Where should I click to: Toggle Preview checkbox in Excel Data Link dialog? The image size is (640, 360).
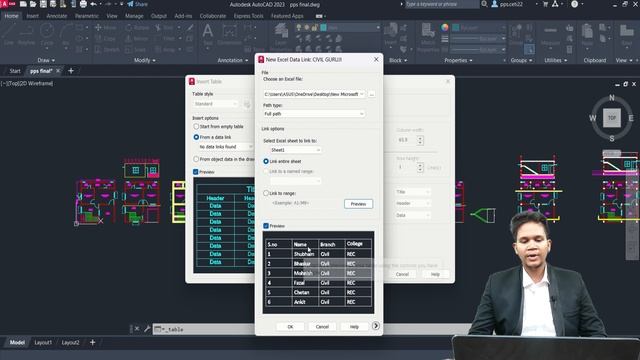click(266, 226)
